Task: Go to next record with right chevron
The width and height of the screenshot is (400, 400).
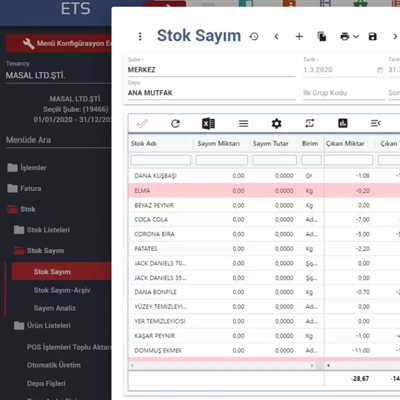Action: [x=395, y=36]
